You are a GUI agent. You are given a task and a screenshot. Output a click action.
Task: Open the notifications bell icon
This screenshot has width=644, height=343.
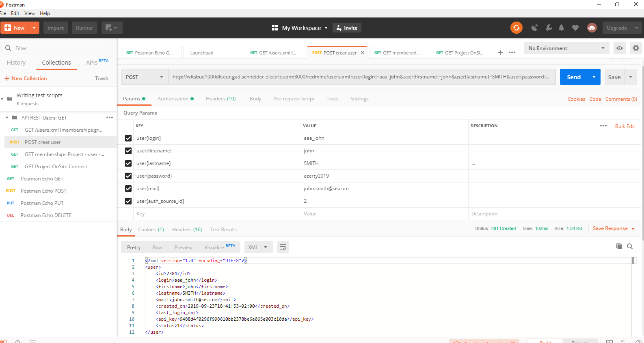(561, 28)
